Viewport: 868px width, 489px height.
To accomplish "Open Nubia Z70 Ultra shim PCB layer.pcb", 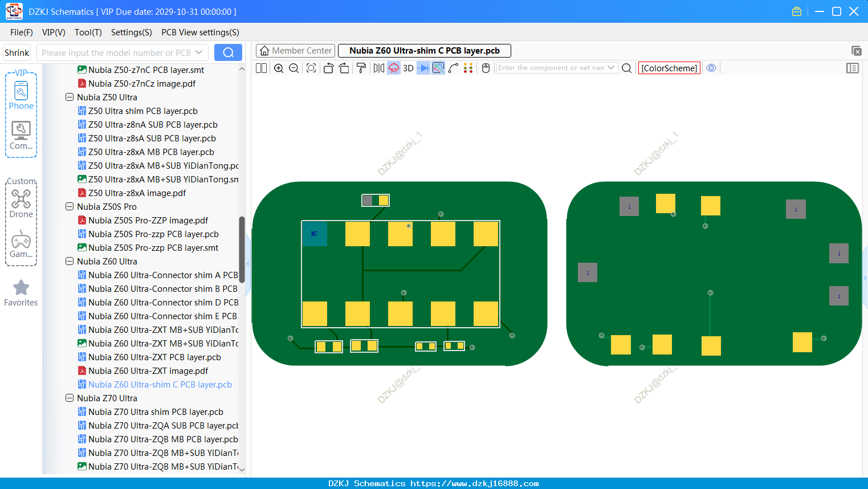I will coord(156,412).
